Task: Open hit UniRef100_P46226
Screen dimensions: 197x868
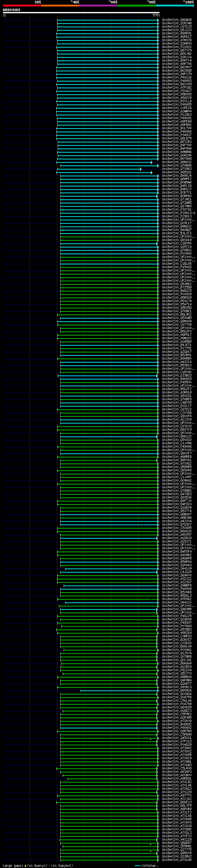Action: (177, 78)
